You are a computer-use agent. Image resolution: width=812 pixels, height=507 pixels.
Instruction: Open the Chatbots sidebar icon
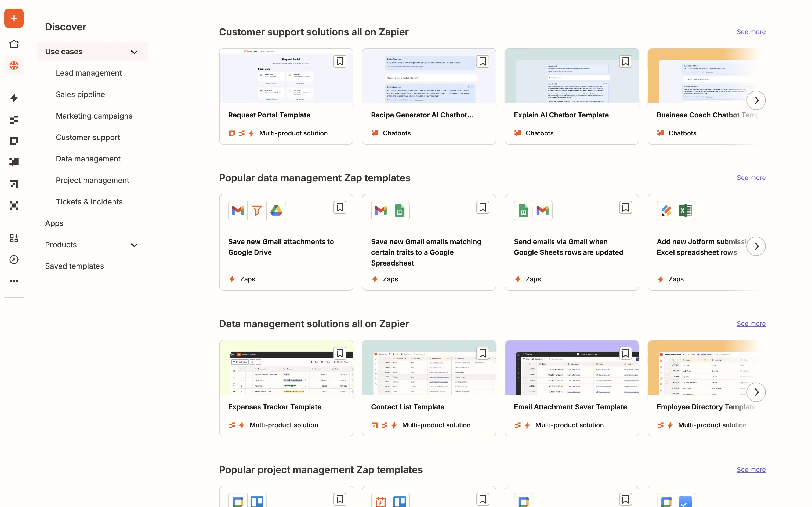[x=14, y=162]
